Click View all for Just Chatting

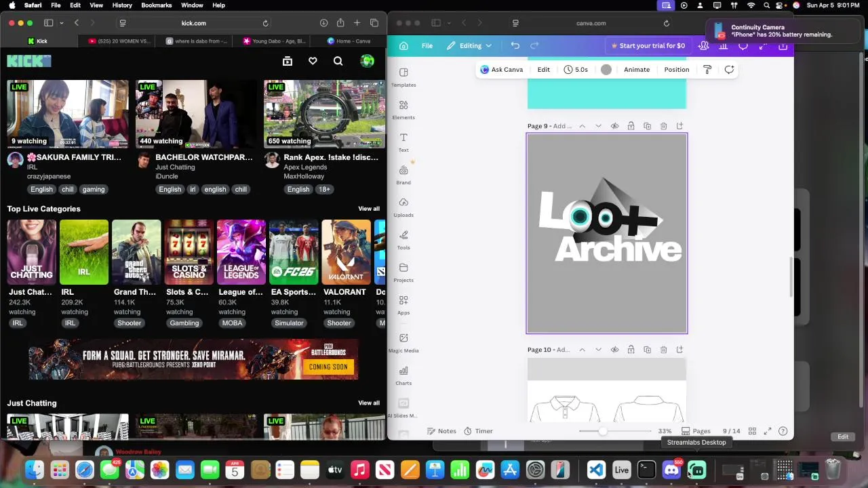coord(369,403)
